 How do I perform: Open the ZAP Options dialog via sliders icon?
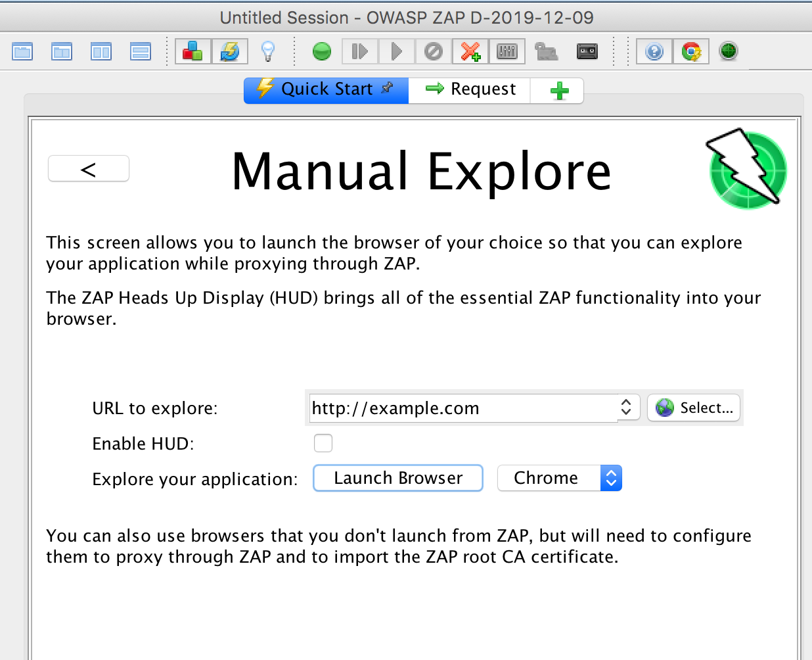tap(507, 51)
